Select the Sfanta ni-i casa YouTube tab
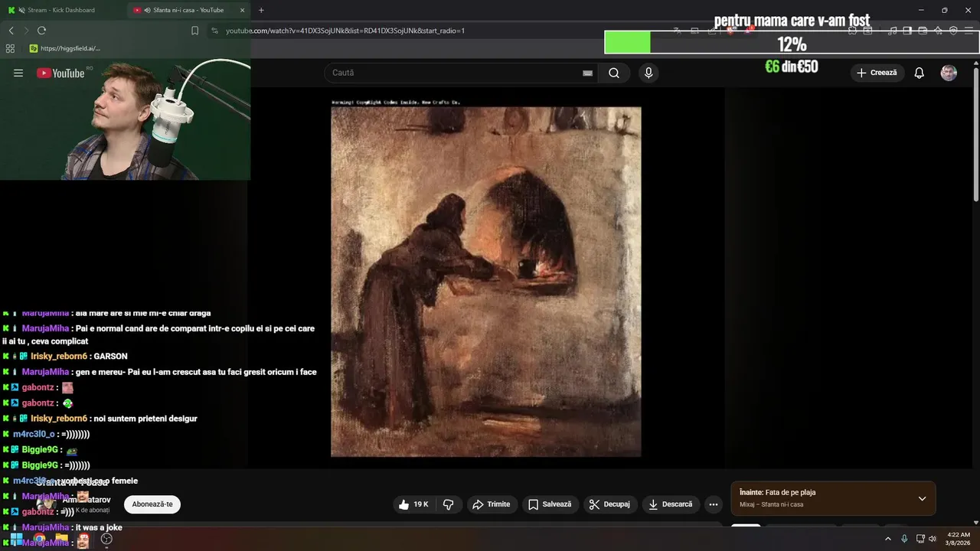Image resolution: width=980 pixels, height=551 pixels. 188,10
